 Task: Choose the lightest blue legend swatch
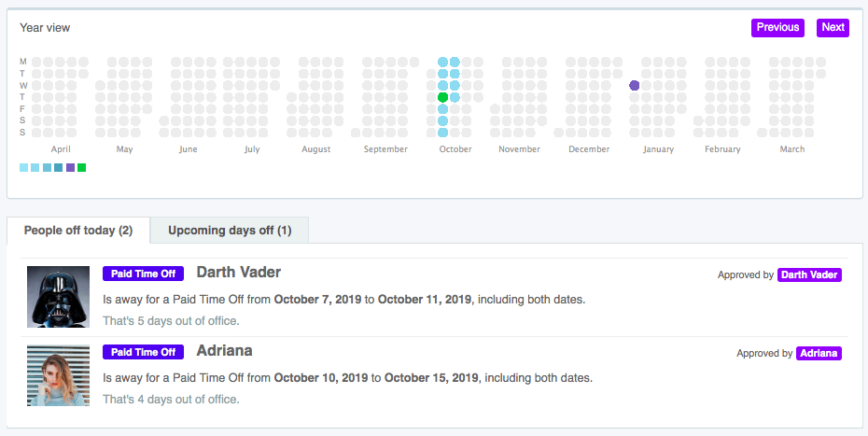24,167
